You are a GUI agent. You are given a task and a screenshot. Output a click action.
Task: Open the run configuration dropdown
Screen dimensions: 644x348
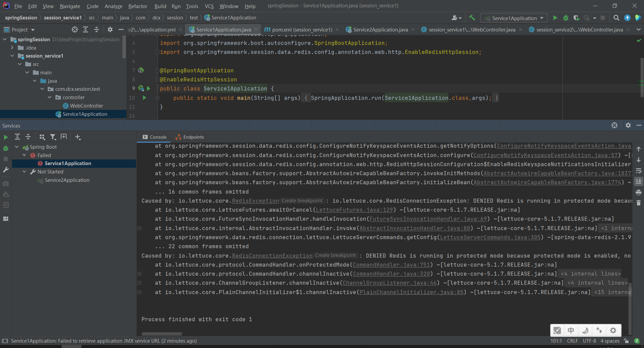tap(514, 18)
